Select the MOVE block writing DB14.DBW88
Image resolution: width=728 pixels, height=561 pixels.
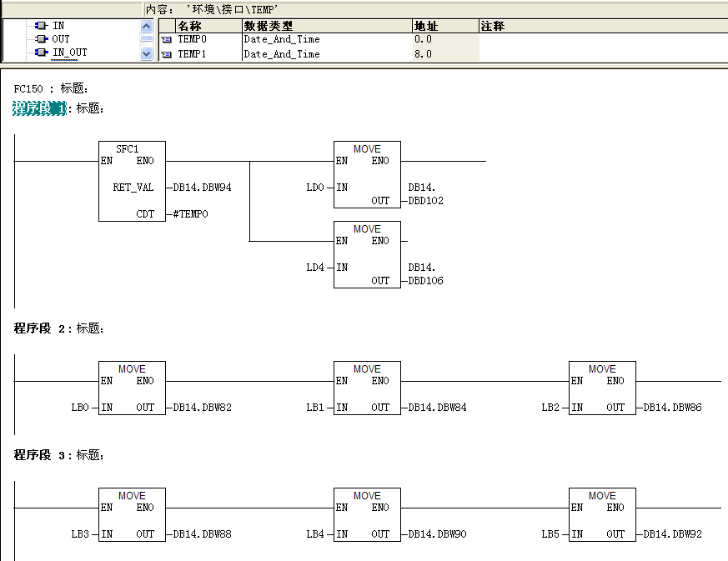(133, 515)
